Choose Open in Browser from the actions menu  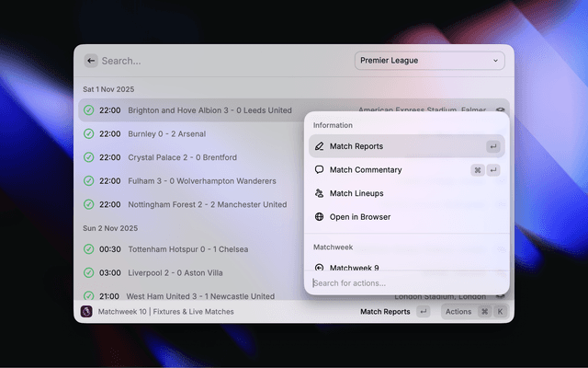360,217
